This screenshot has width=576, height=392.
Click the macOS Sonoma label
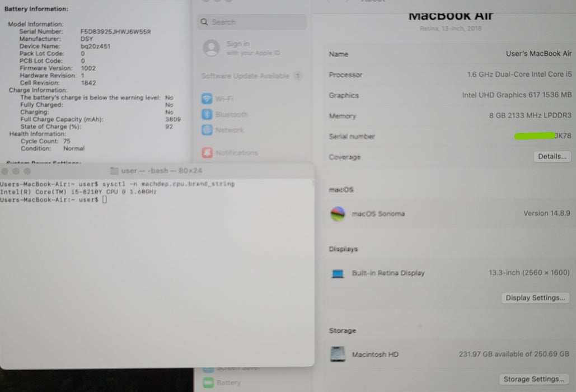(378, 214)
